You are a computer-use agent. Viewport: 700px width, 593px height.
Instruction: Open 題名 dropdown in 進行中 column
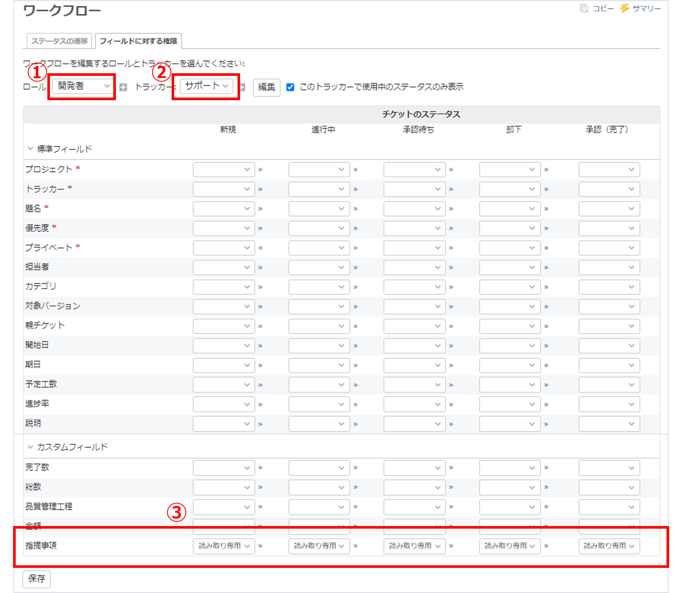319,209
